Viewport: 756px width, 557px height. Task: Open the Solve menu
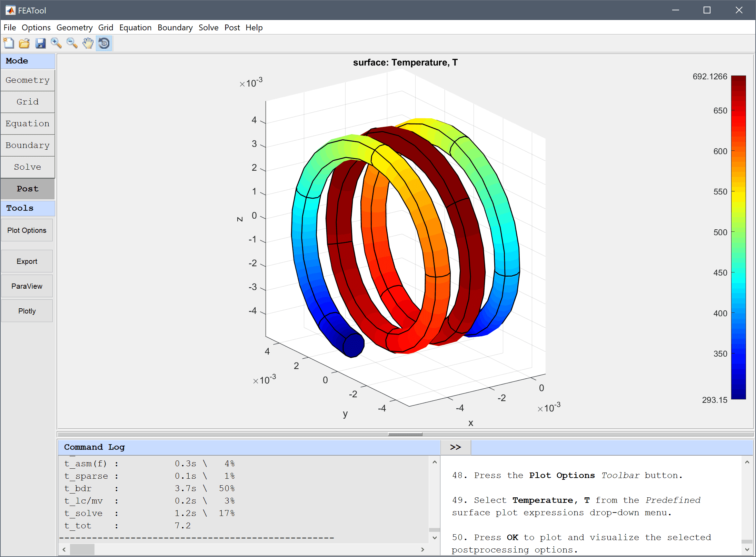(208, 28)
